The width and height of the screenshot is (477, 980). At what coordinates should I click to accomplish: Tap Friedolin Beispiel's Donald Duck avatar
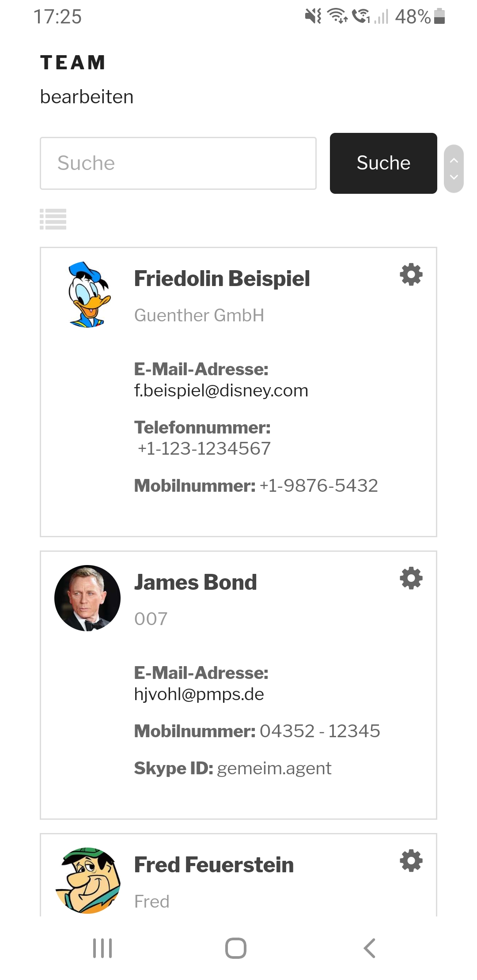[88, 294]
